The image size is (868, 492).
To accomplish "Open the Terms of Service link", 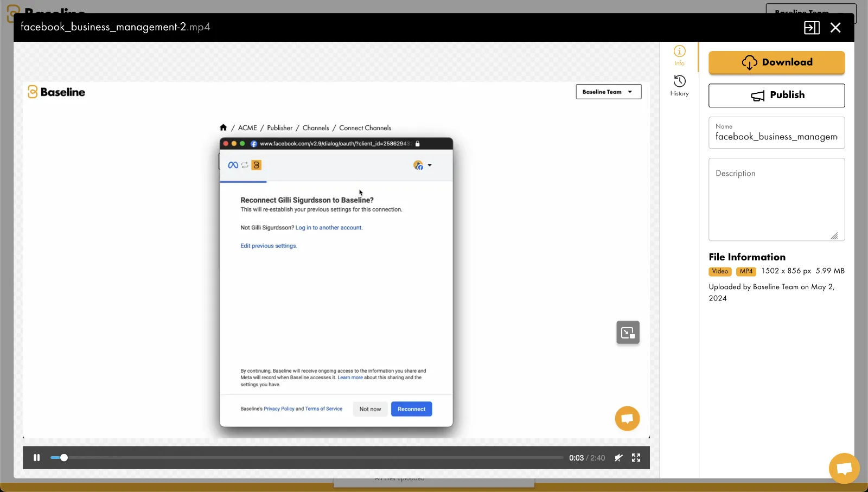I will coord(324,409).
